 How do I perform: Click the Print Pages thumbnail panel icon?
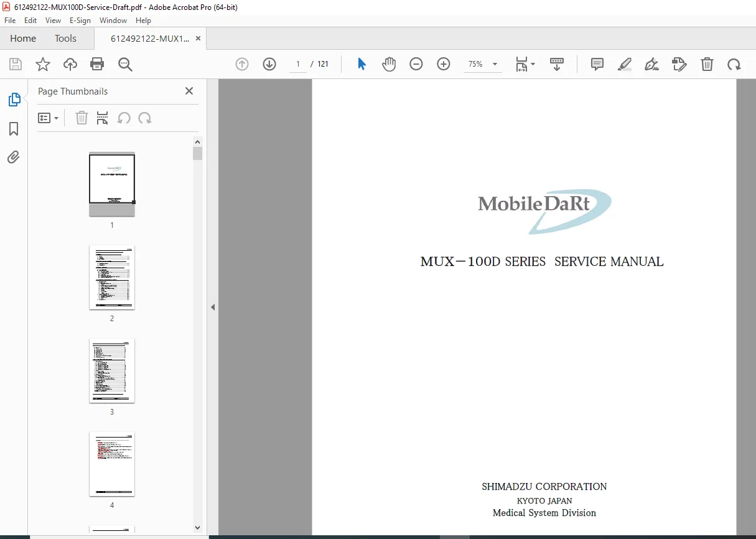tap(103, 118)
